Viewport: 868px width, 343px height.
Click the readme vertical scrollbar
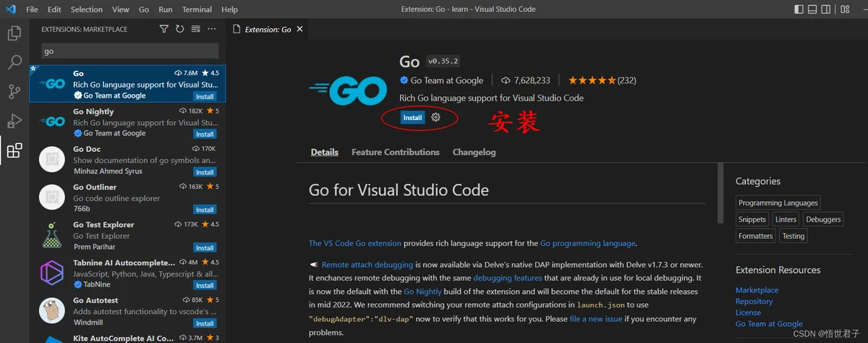point(720,193)
